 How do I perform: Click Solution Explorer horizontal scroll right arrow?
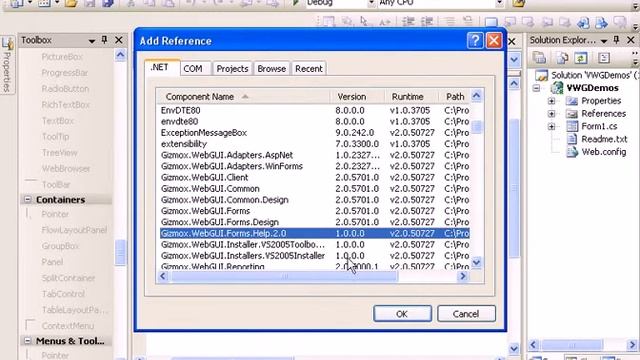[x=631, y=345]
